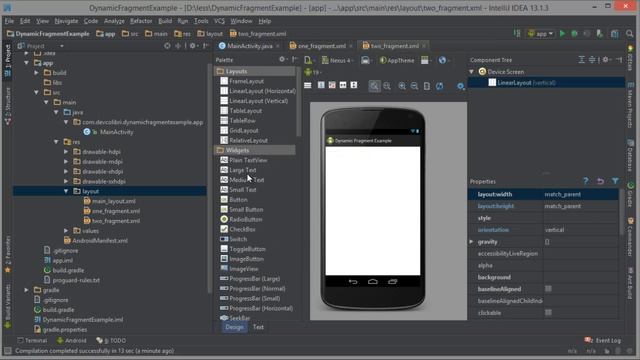
Task: Expand all in Component Tree
Action: tap(582, 60)
